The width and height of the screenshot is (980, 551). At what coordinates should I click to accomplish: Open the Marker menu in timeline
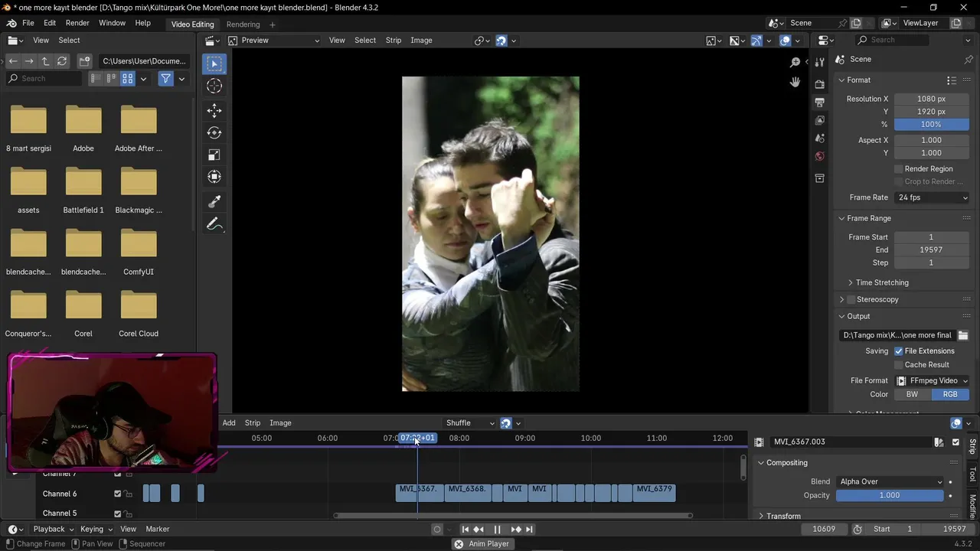158,529
